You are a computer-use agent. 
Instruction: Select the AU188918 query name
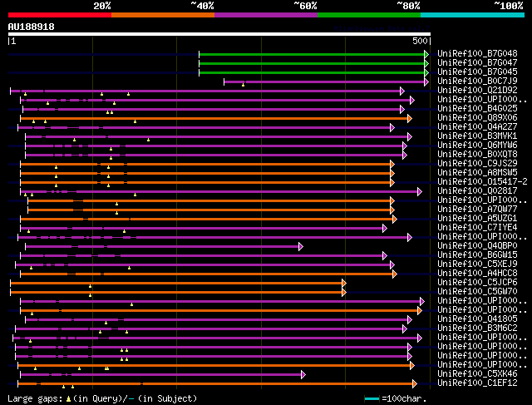[32, 27]
